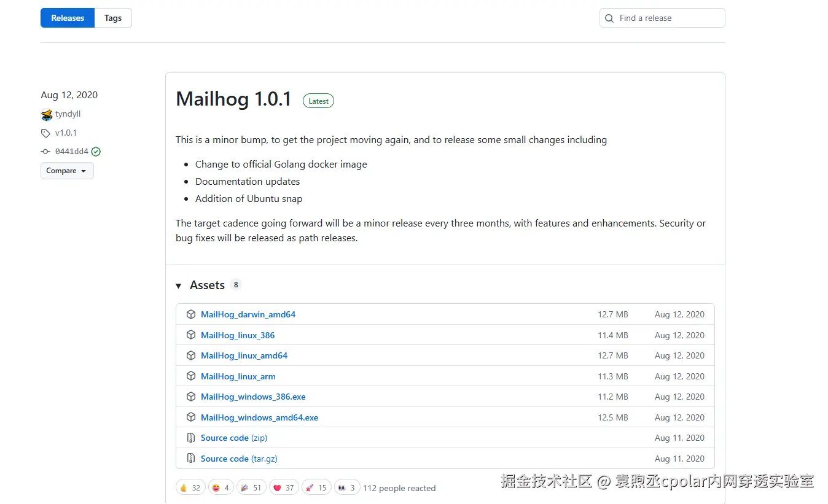Click package icon for MailHog_linux_amd64

pyautogui.click(x=191, y=355)
